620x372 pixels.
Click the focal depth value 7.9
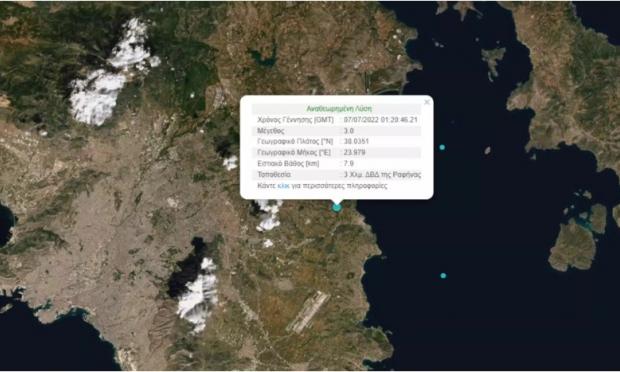[x=348, y=163]
